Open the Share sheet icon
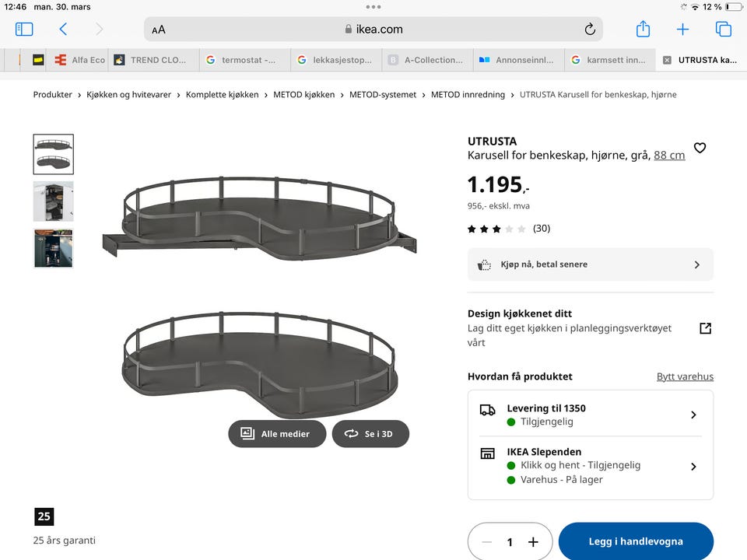Image resolution: width=747 pixels, height=560 pixels. [643, 29]
